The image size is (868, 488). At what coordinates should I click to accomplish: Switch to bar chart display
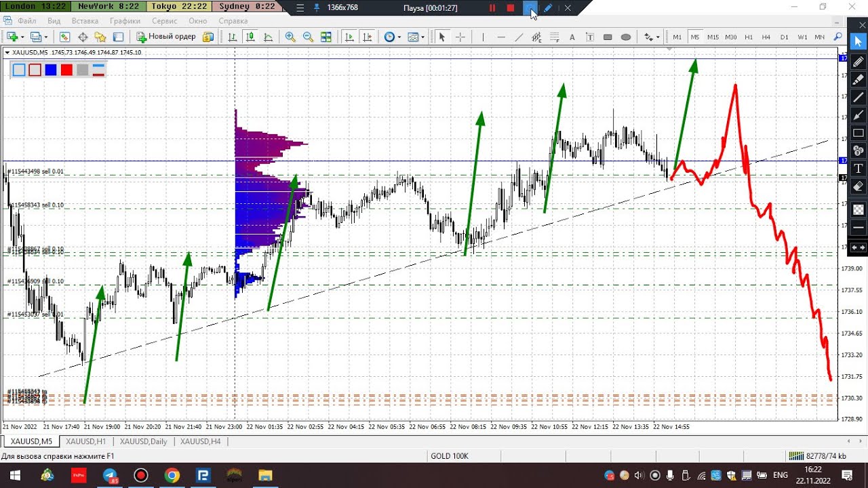click(233, 37)
